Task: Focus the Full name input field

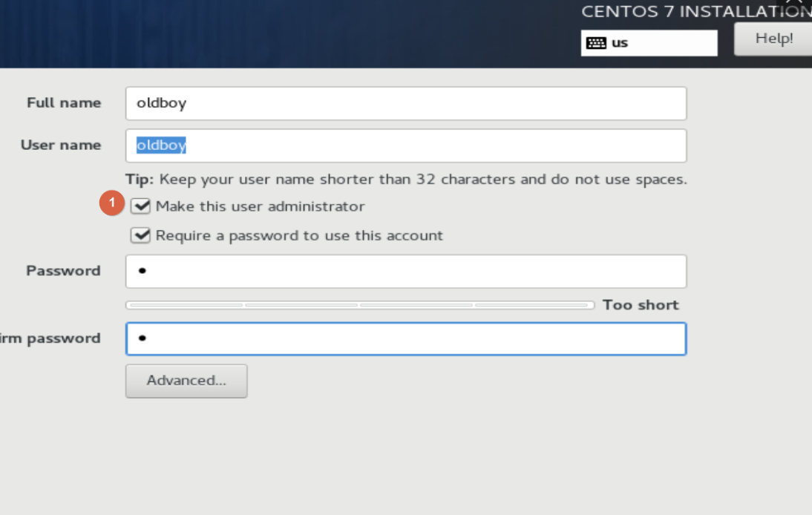Action: tap(406, 103)
